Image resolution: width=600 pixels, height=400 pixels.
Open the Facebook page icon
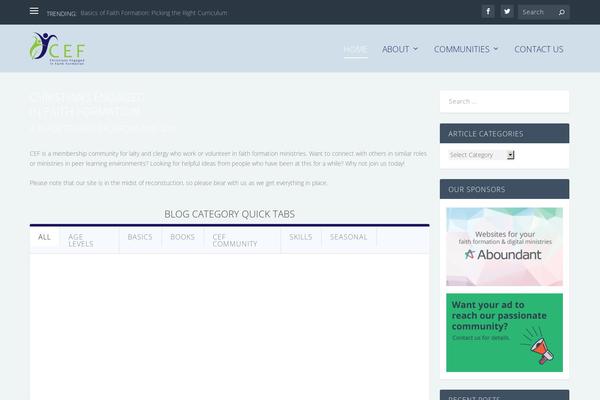click(488, 11)
